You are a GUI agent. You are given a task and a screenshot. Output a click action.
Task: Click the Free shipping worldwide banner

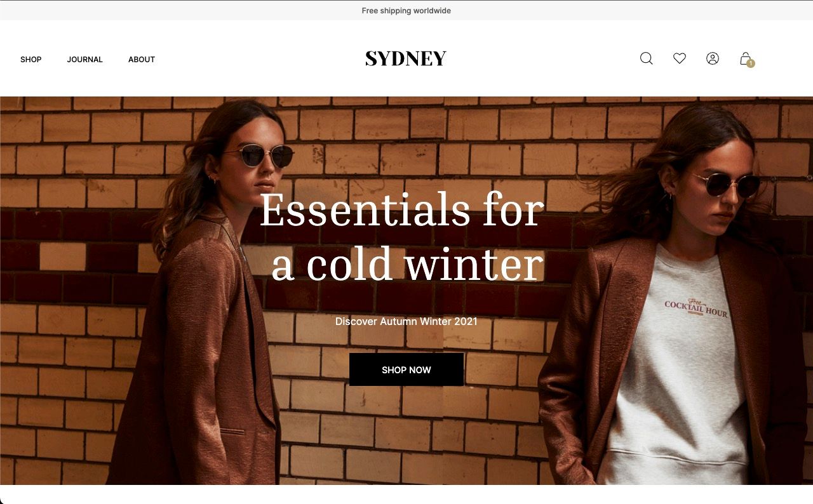click(x=406, y=10)
